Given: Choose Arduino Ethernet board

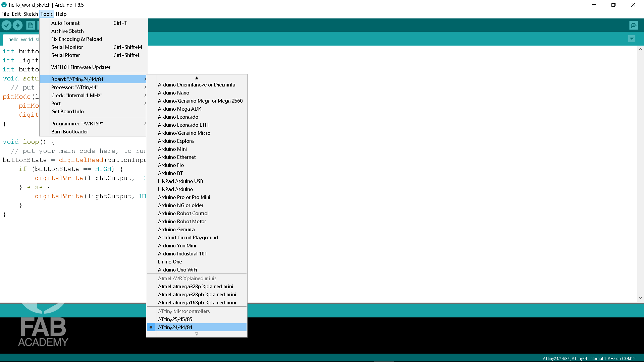Looking at the screenshot, I should (x=197, y=157).
